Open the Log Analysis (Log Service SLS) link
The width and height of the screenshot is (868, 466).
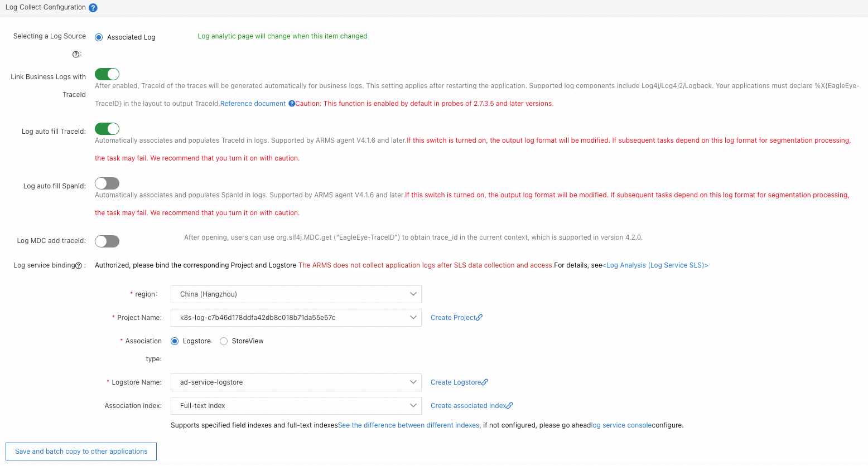[655, 265]
